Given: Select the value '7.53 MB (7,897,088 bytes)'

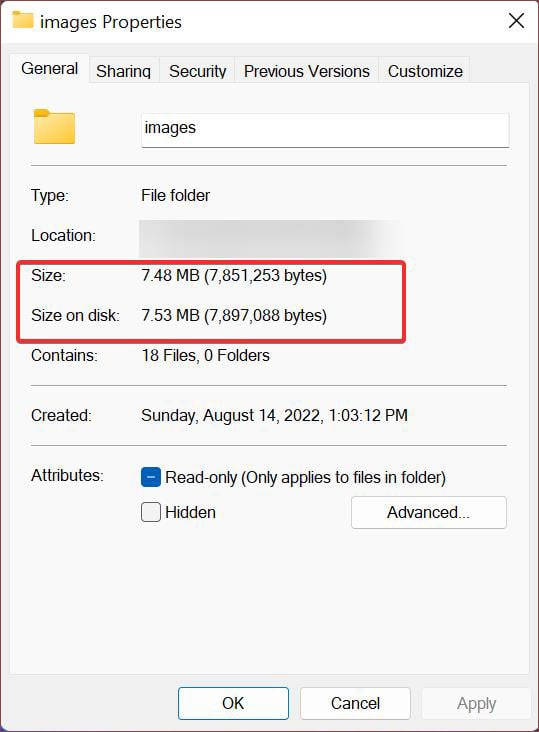Looking at the screenshot, I should (234, 316).
